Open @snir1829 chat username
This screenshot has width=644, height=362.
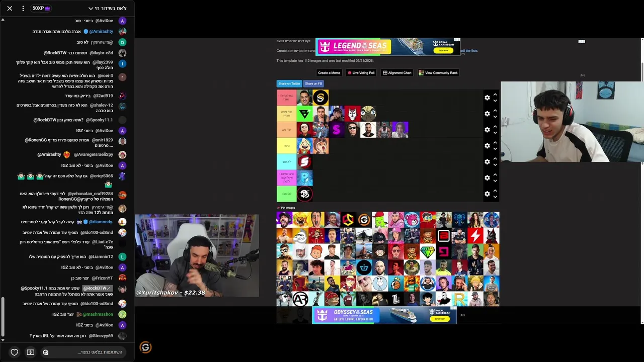(x=102, y=140)
